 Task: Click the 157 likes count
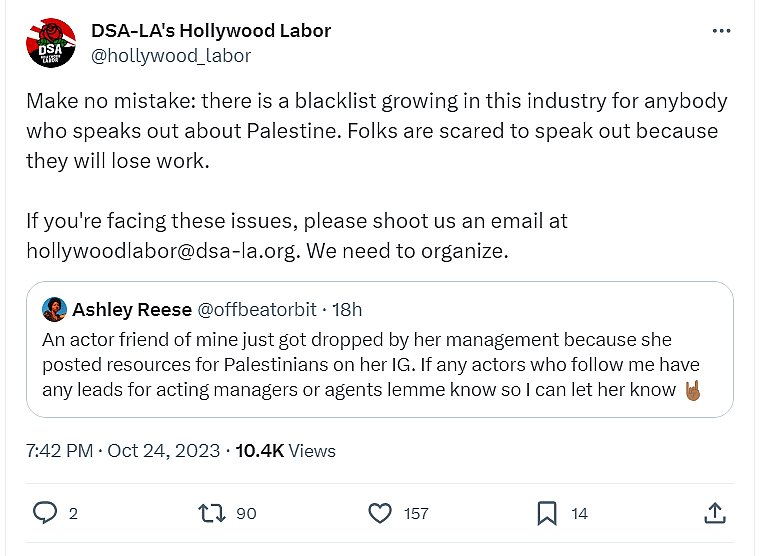tap(416, 514)
